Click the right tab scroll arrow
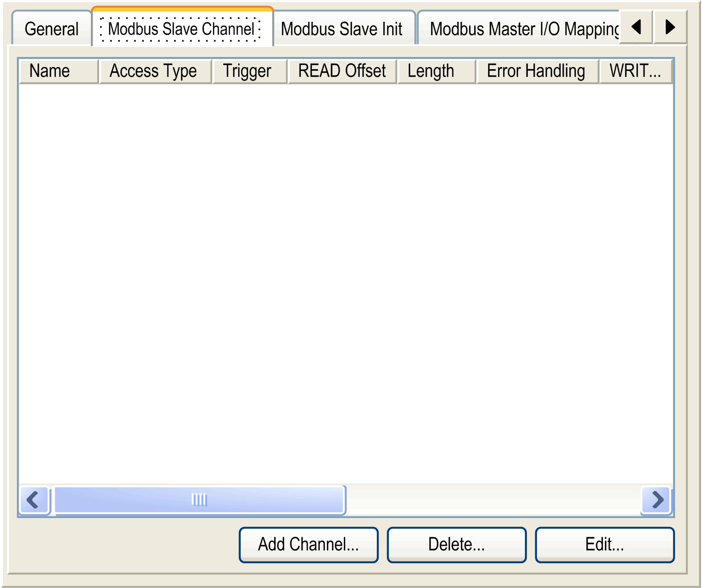702x588 pixels. pyautogui.click(x=670, y=28)
